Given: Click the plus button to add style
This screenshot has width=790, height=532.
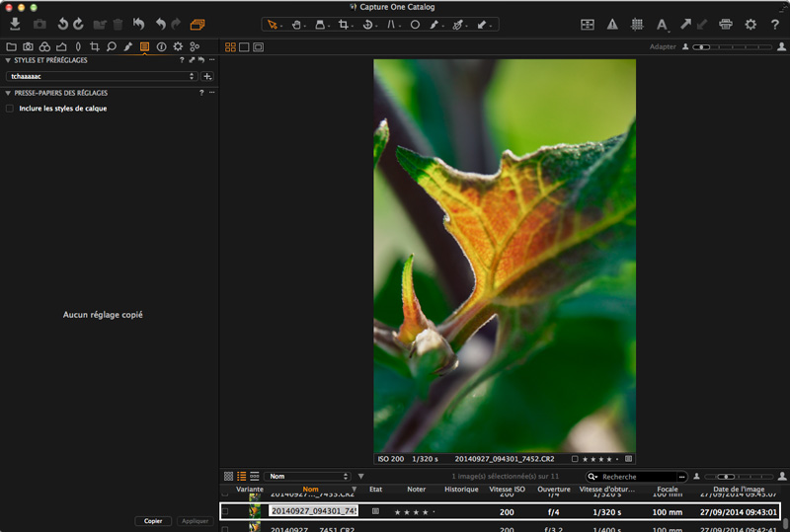Looking at the screenshot, I should pos(207,76).
